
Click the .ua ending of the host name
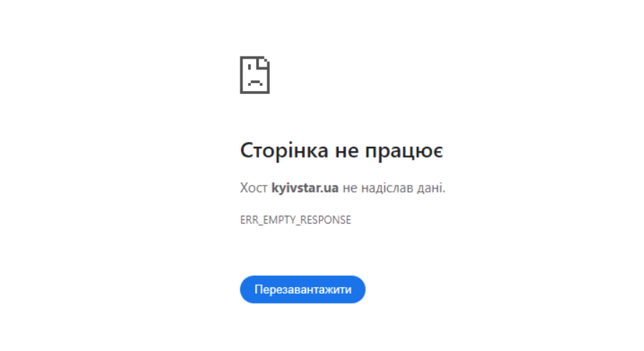click(x=330, y=188)
